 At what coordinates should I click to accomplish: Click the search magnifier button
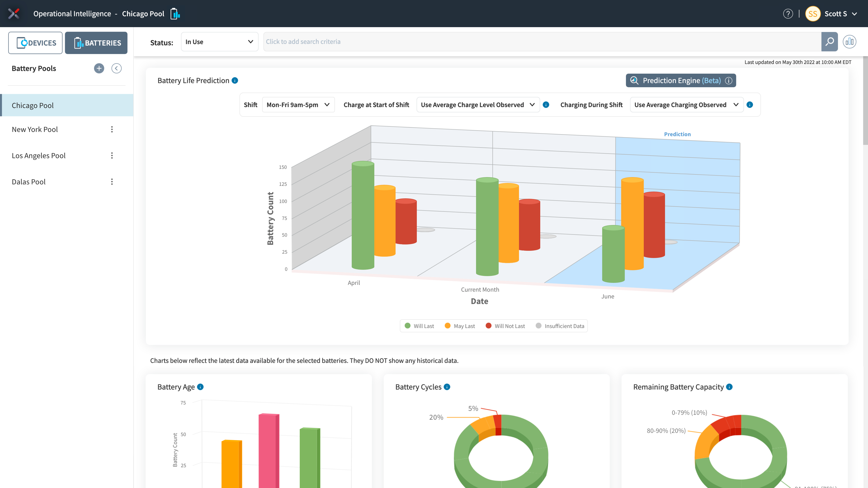(830, 42)
